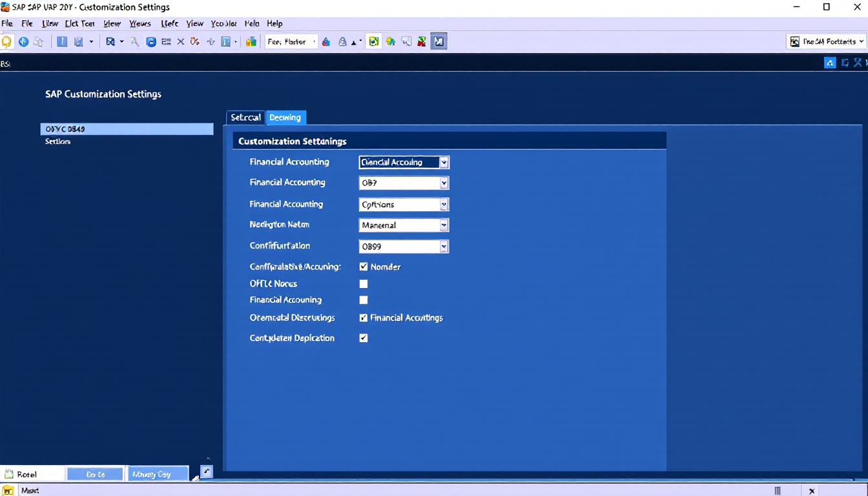This screenshot has width=868, height=496.
Task: Click the document-search toolbar icon
Action: [110, 42]
